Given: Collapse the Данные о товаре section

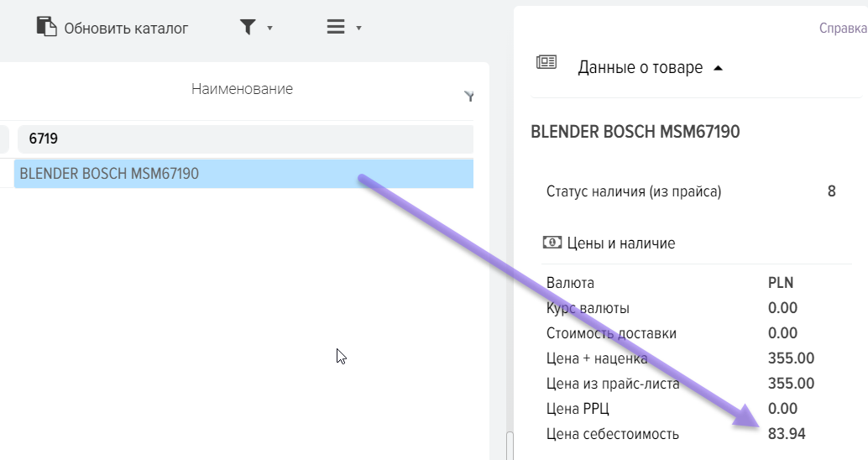Looking at the screenshot, I should coord(718,68).
